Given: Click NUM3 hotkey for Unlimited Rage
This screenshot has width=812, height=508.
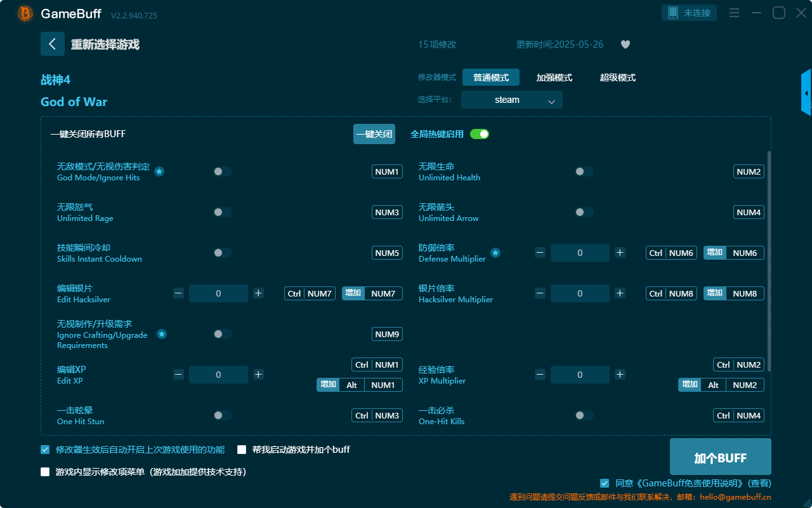Looking at the screenshot, I should (x=387, y=212).
